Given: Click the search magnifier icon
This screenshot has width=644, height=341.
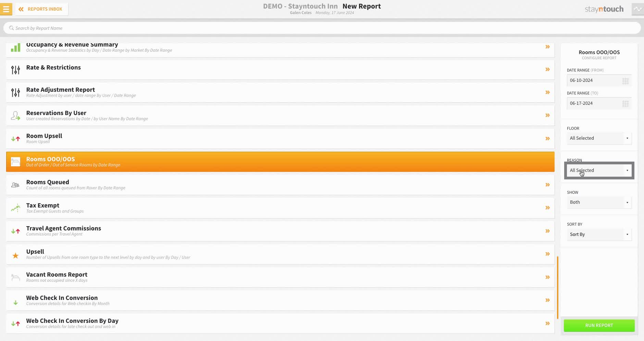Looking at the screenshot, I should pos(11,28).
